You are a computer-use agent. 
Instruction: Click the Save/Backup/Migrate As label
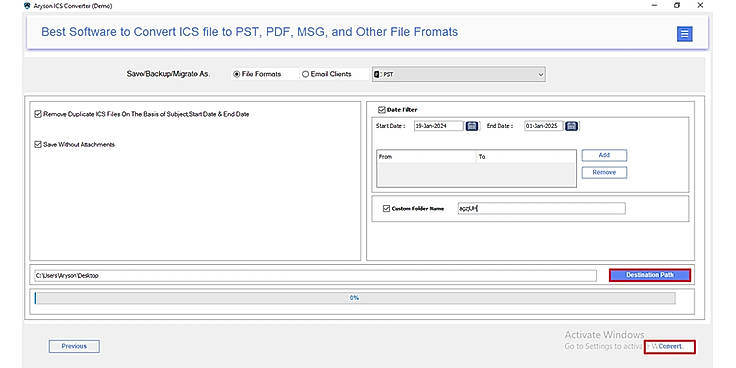point(169,74)
